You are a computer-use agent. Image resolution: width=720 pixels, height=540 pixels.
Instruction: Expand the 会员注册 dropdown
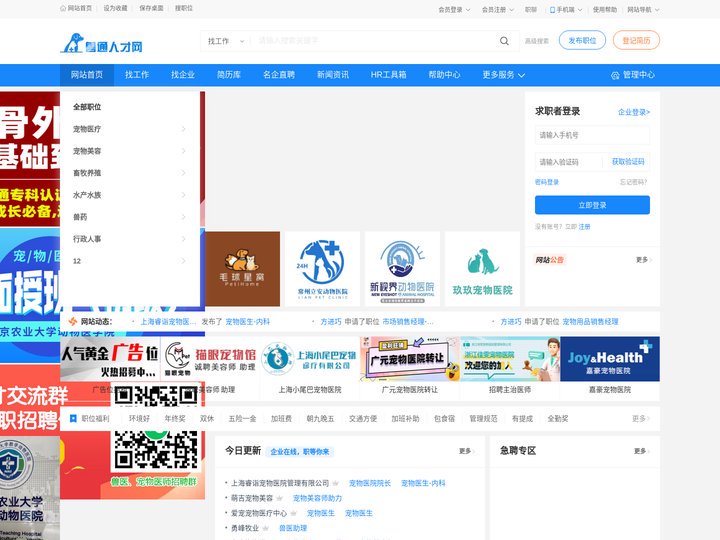pos(498,10)
